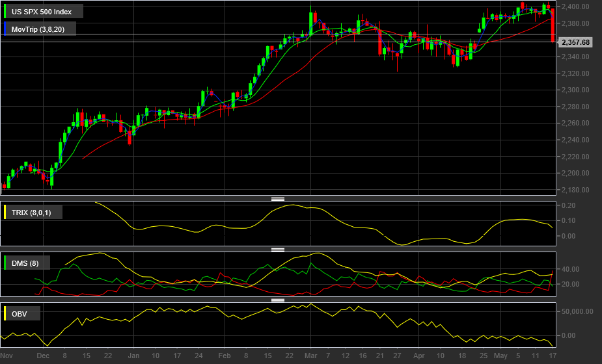Click the 20.00 DMS axis value
This screenshot has height=364, width=602.
click(x=570, y=284)
